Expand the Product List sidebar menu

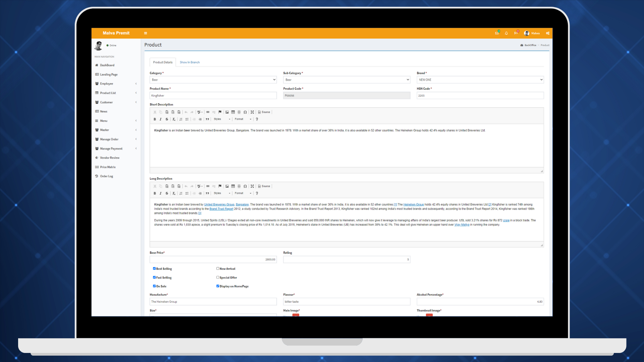[x=116, y=93]
